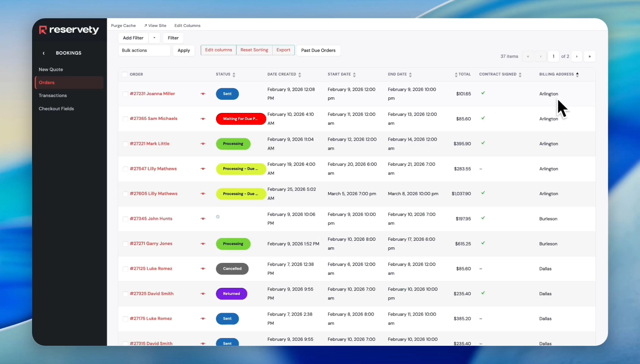Open the Add Filter dropdown arrow

154,38
